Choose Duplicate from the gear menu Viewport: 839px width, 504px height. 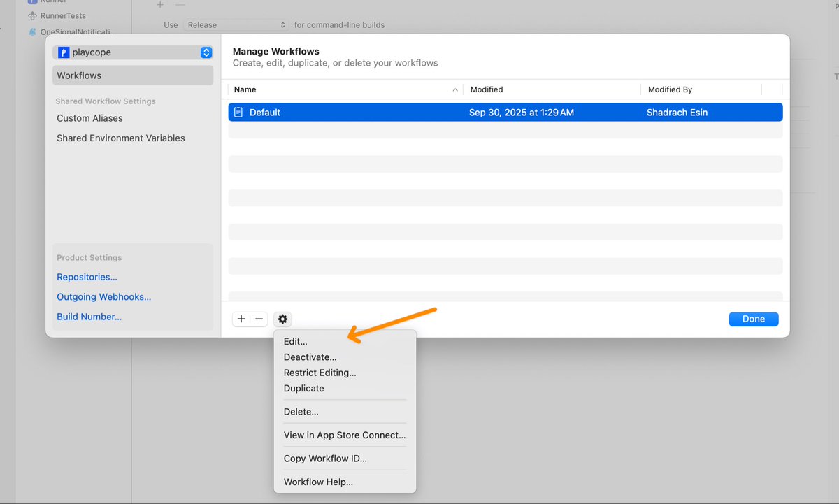click(x=345, y=388)
